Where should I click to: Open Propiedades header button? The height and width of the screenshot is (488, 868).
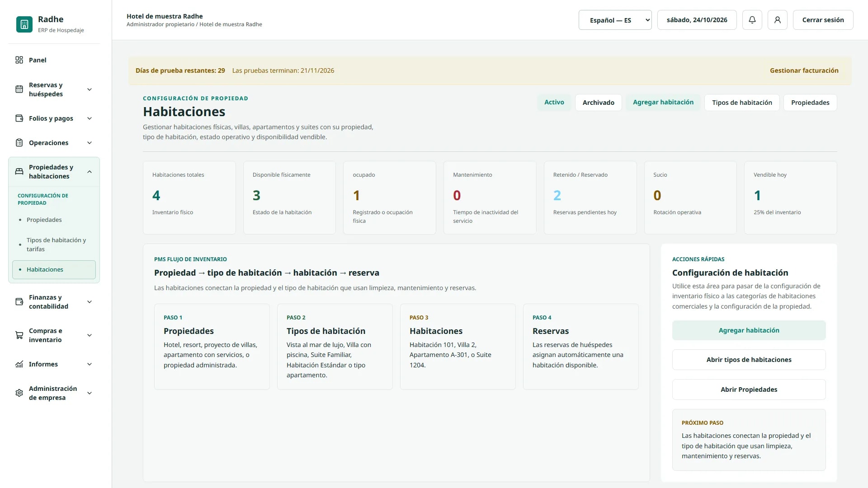pos(810,103)
